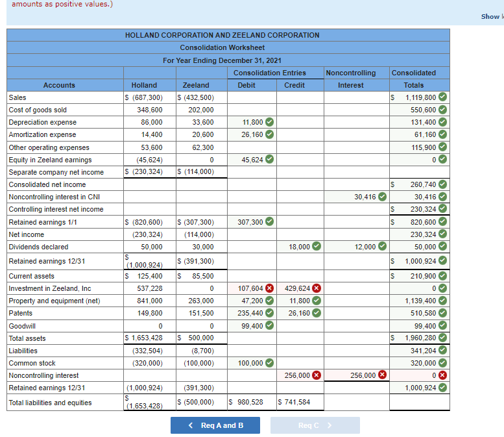504x437 pixels.
Task: Click green check beside Patents credit 26,160
Action: (x=317, y=313)
